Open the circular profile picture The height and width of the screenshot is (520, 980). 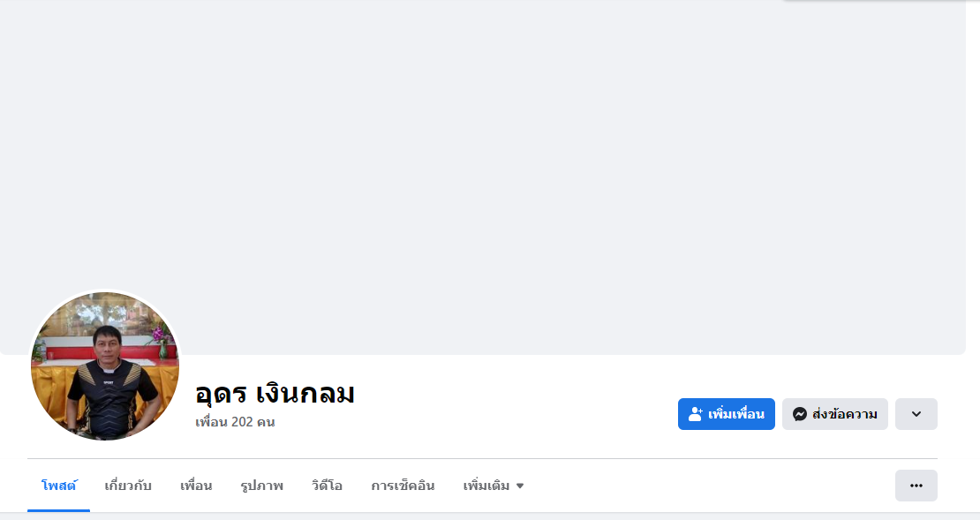[x=105, y=366]
